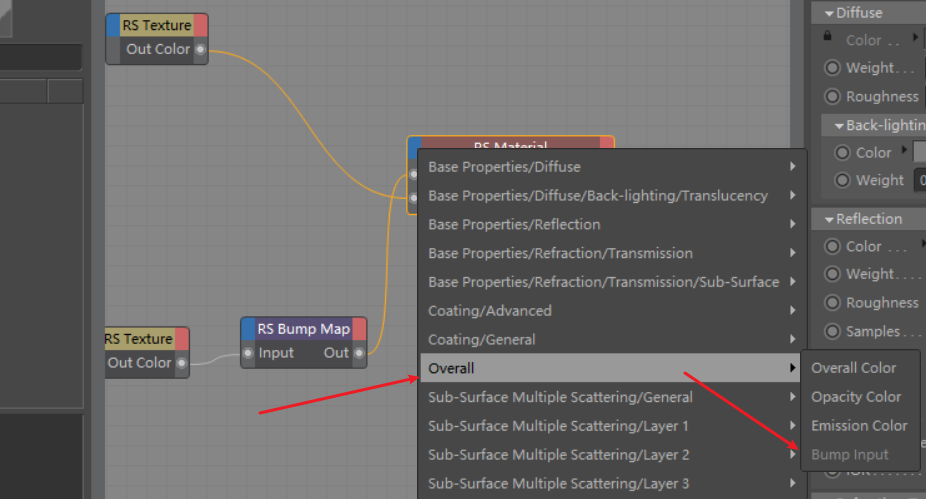Expand the Back-lighting Color arrow
The image size is (926, 499).
click(x=904, y=150)
